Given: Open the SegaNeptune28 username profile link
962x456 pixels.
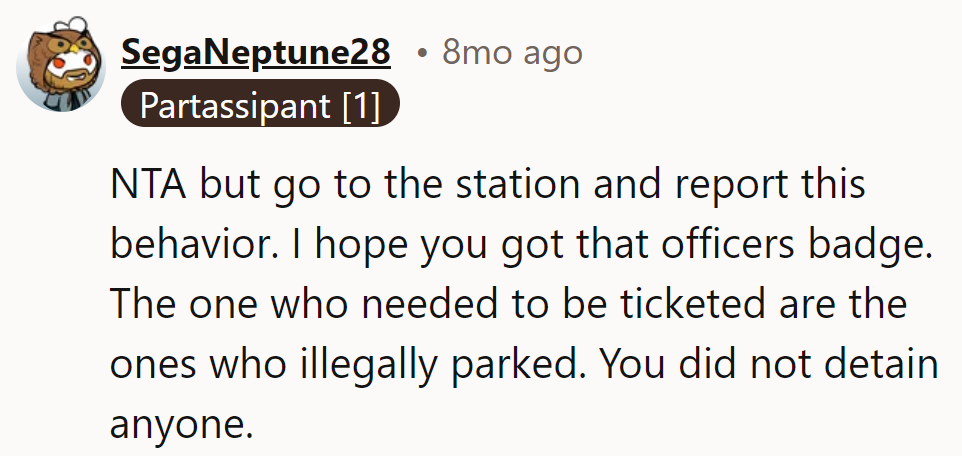Looking at the screenshot, I should [x=255, y=53].
